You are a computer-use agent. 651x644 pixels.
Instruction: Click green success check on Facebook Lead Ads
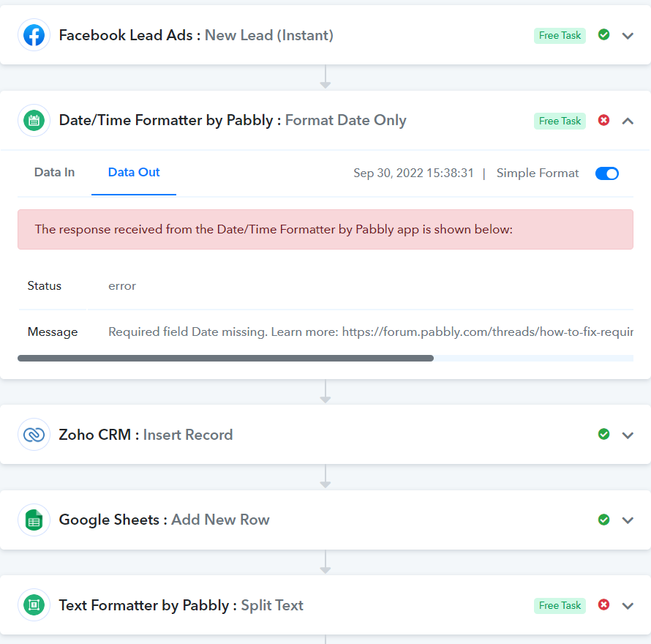click(603, 34)
